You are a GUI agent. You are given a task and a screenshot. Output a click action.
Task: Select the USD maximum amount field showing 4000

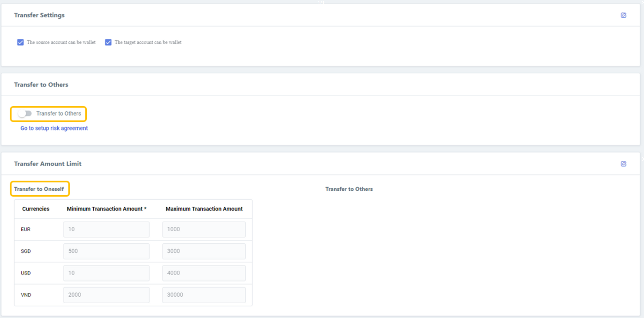coord(204,273)
